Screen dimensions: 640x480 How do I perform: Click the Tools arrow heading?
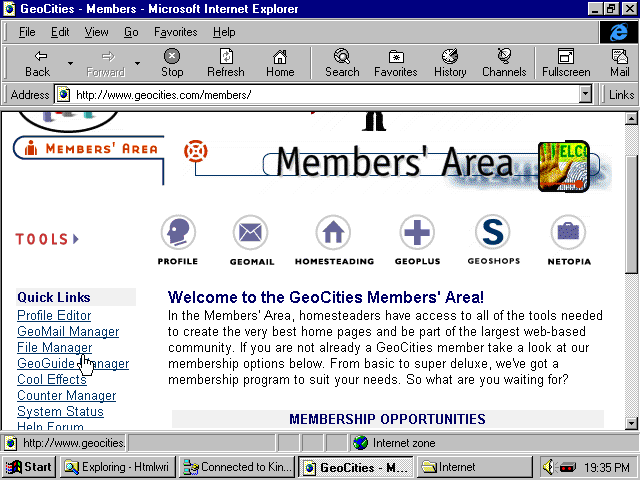click(x=47, y=239)
